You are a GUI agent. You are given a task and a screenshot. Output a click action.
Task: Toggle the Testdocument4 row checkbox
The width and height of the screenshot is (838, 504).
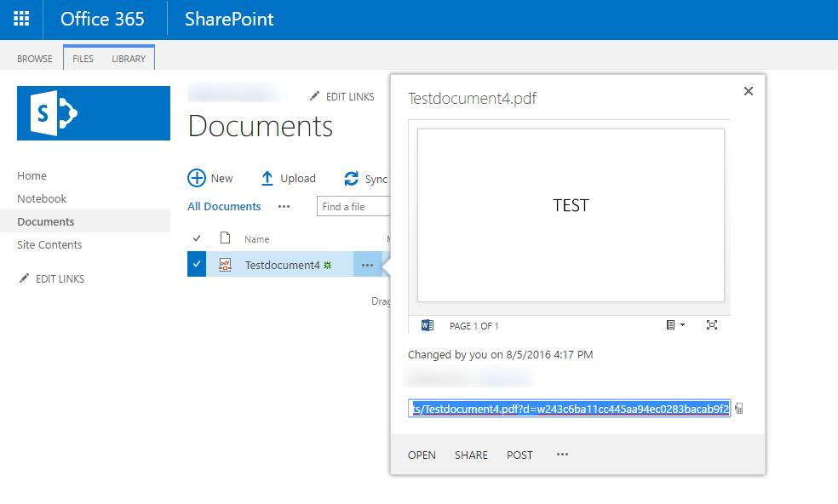click(197, 264)
